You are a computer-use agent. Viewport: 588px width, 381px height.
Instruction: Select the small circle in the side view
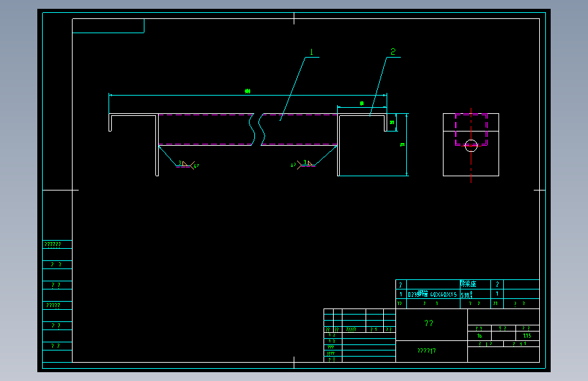pos(471,146)
